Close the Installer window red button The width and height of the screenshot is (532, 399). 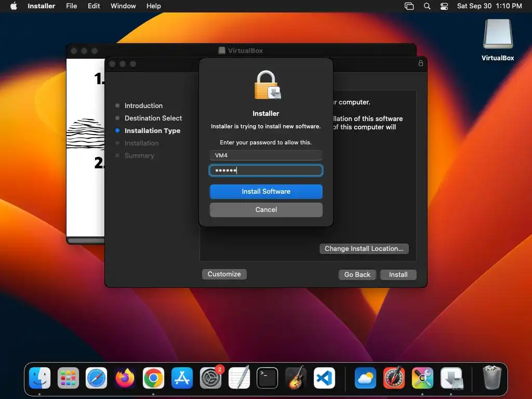112,64
